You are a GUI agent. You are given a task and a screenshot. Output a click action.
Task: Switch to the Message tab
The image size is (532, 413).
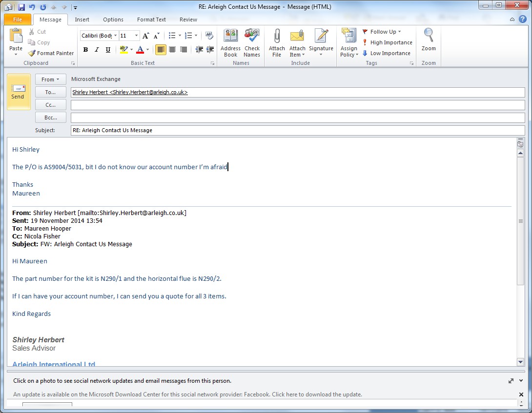pos(50,20)
